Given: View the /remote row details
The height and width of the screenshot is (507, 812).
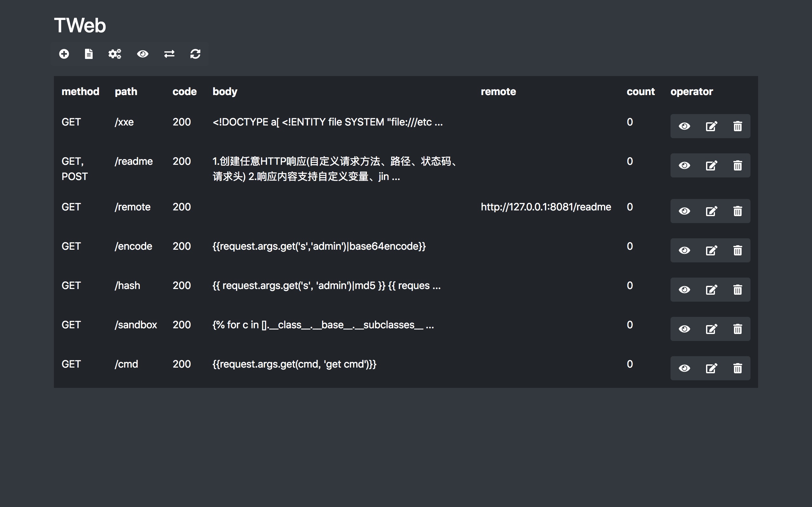Looking at the screenshot, I should (684, 211).
